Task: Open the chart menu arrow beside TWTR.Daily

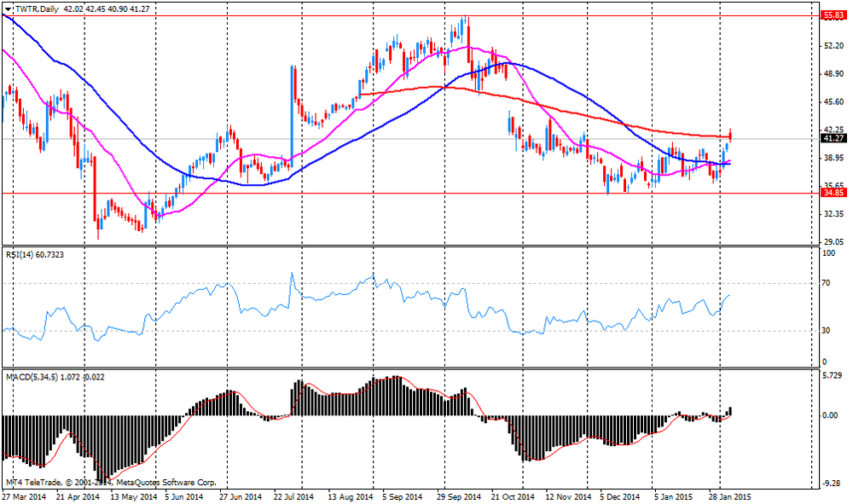Action: click(x=8, y=9)
